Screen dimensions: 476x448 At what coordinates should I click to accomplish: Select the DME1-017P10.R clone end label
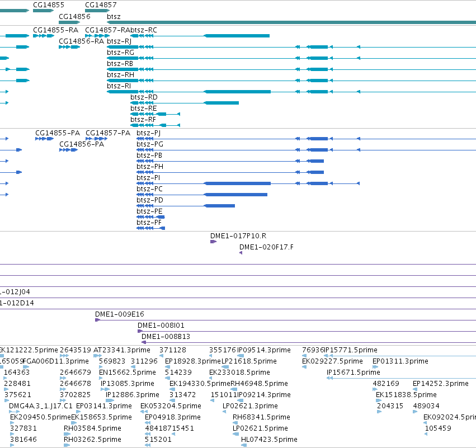238,236
